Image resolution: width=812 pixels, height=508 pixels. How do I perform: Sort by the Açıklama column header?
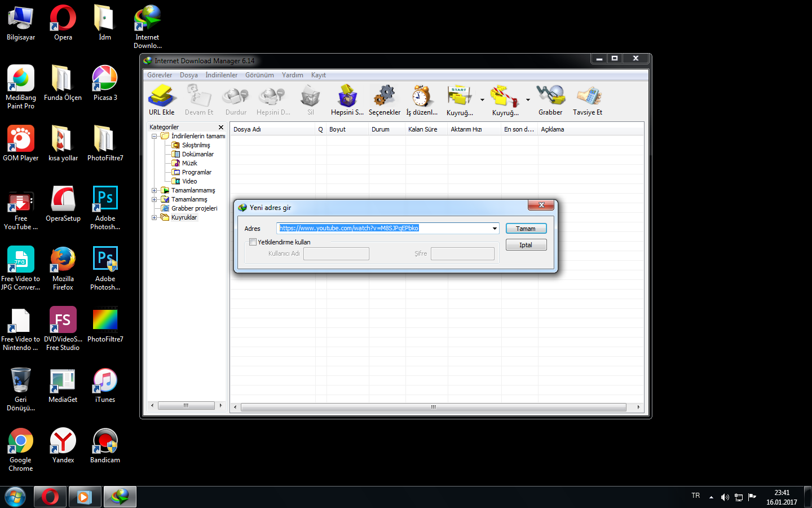click(590, 129)
